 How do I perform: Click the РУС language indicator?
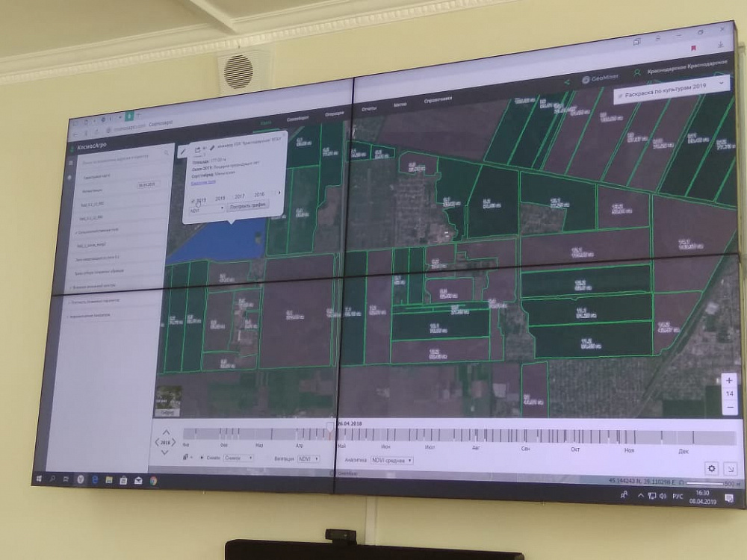tap(677, 497)
